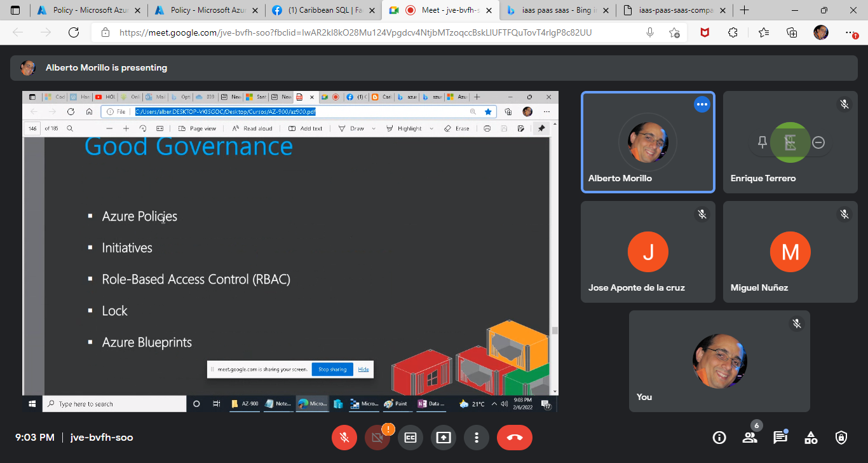This screenshot has height=463, width=868.
Task: Click Add text in shared PDF toolbar
Action: pyautogui.click(x=306, y=128)
